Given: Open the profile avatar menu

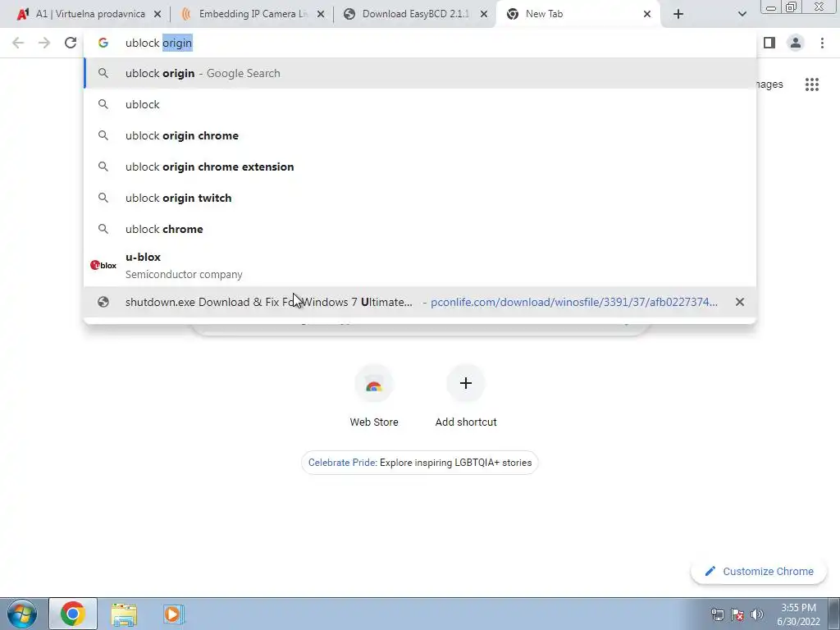Looking at the screenshot, I should click(x=796, y=43).
